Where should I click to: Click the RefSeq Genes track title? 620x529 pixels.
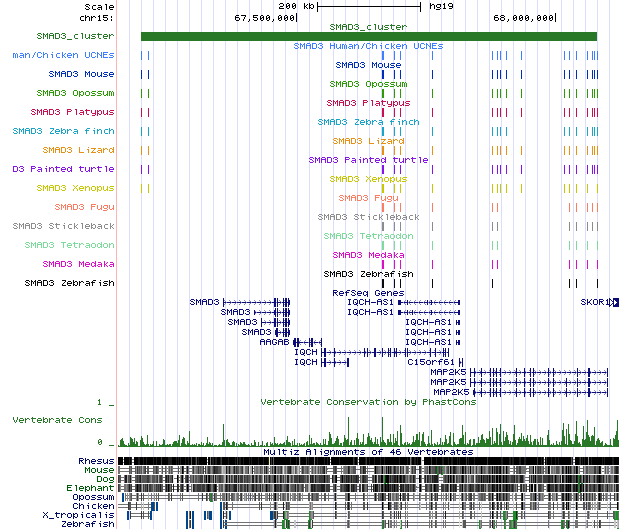tap(367, 292)
